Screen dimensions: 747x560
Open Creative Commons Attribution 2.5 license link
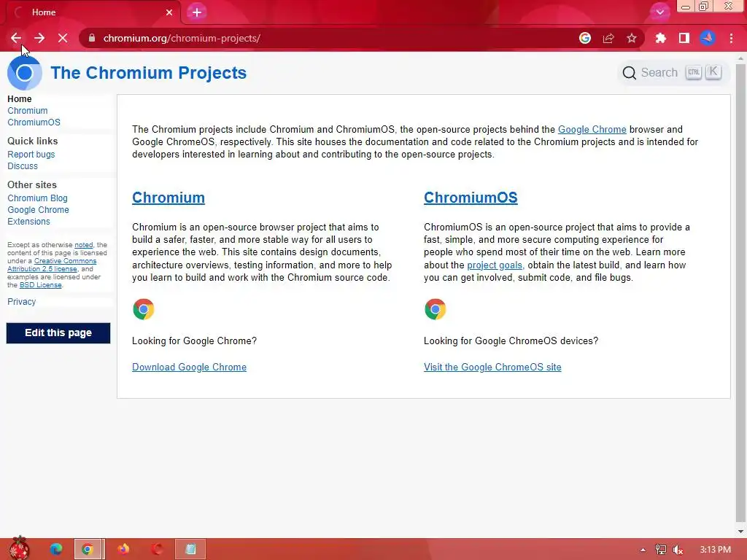point(52,265)
